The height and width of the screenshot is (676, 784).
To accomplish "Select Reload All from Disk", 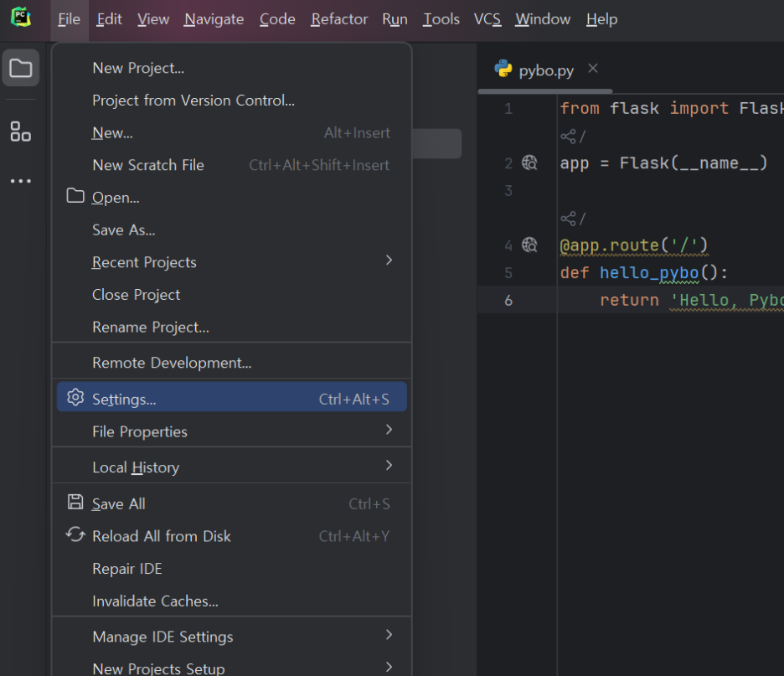I will [x=231, y=536].
